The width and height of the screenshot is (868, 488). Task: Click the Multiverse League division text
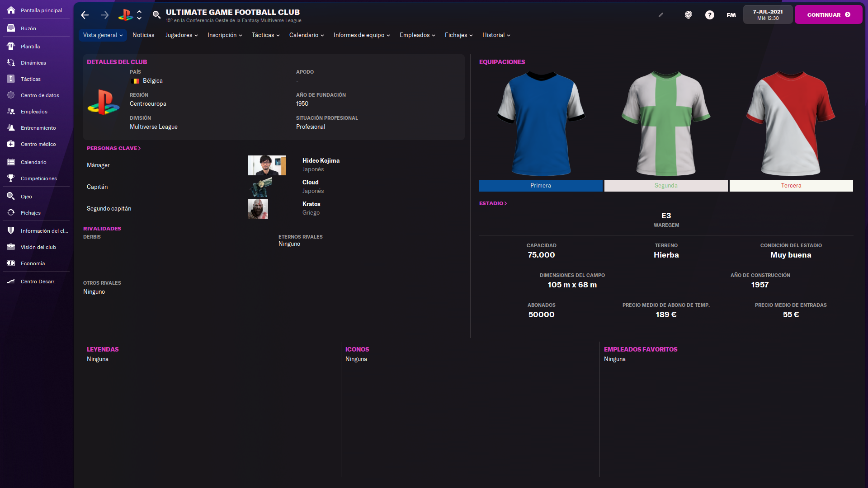tap(153, 127)
